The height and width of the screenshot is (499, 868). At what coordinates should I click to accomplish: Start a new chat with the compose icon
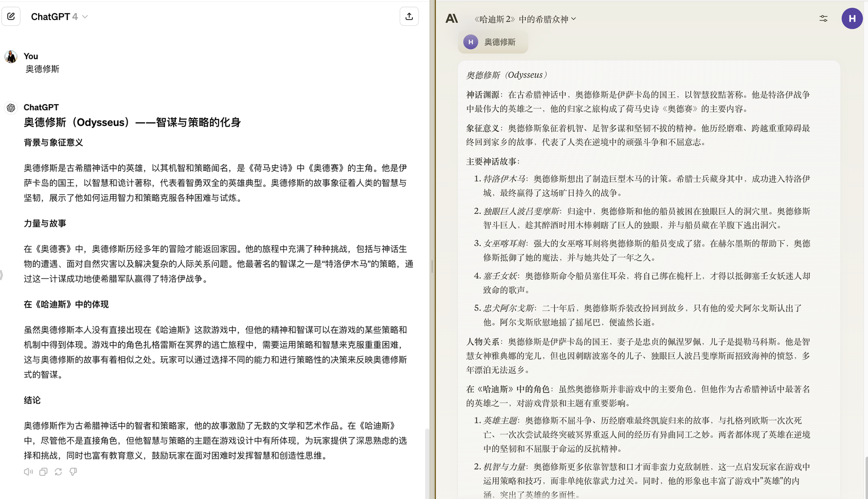11,16
